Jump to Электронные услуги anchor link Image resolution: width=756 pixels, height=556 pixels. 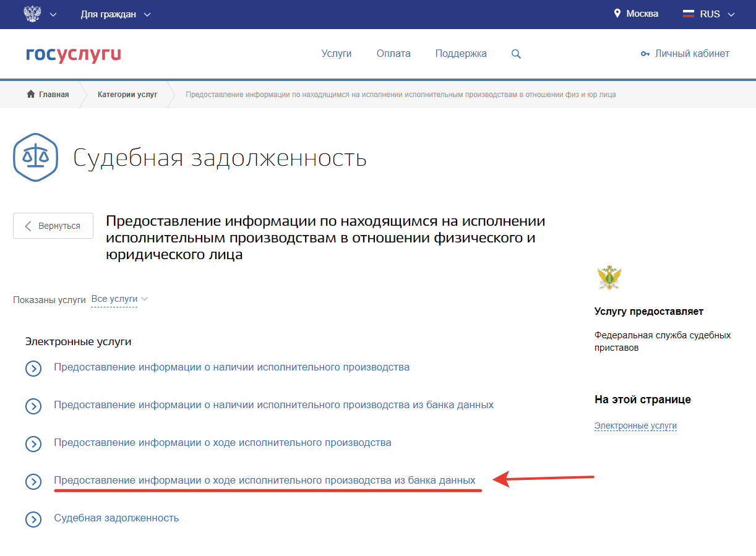coord(635,426)
